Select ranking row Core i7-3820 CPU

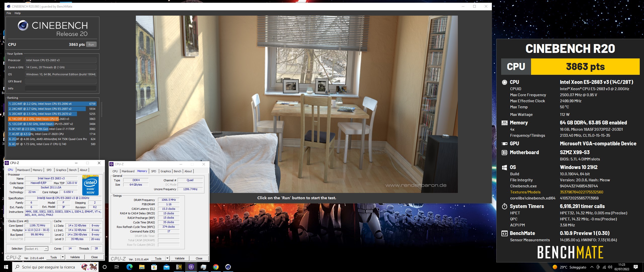click(x=52, y=134)
